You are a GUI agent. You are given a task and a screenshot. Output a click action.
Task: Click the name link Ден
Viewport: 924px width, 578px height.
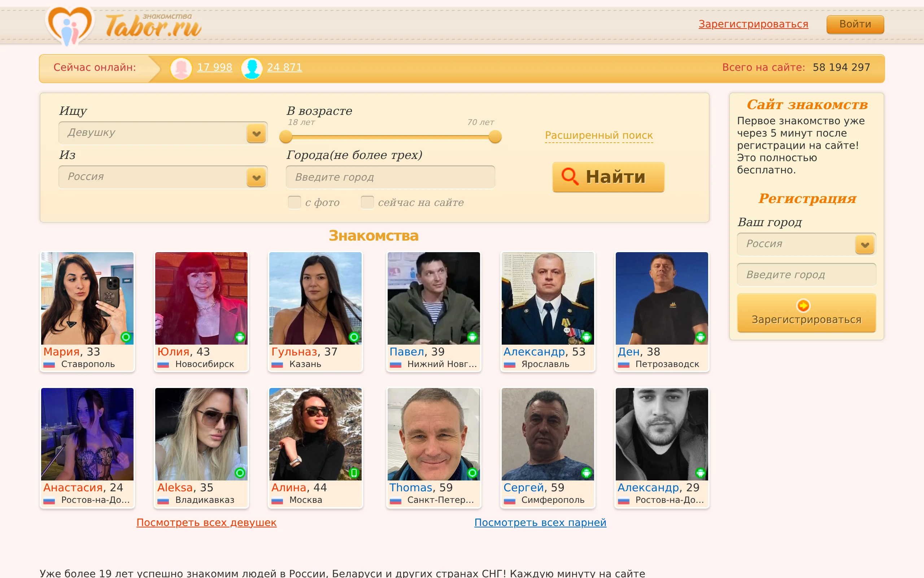pyautogui.click(x=628, y=352)
